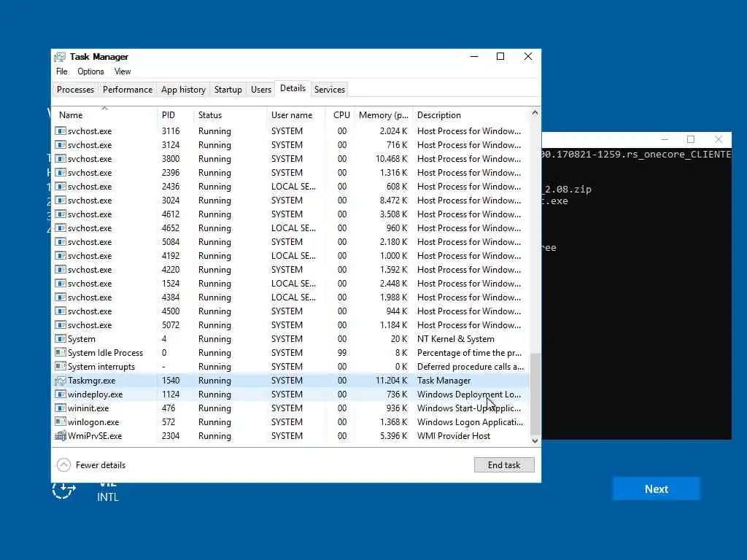Select the '11.204 K' memory value

coord(391,381)
